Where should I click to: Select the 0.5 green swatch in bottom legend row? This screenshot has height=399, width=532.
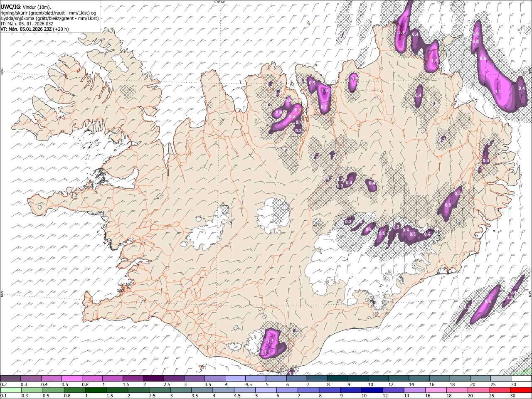pos(53,390)
